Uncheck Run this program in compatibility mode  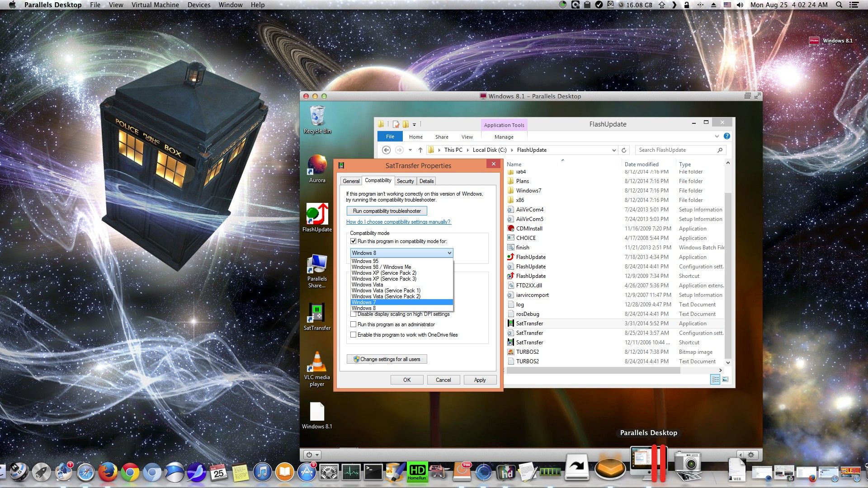[354, 241]
